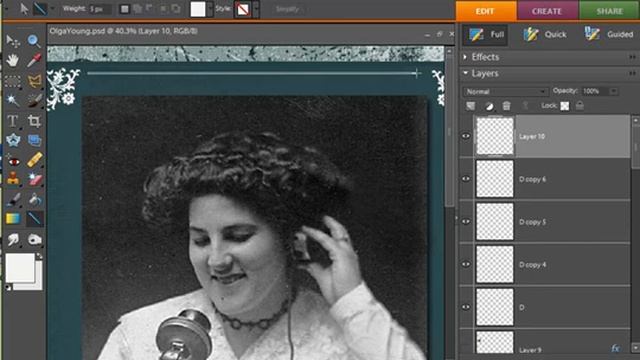Click the Opacity 100% field
640x360 pixels.
pos(595,91)
